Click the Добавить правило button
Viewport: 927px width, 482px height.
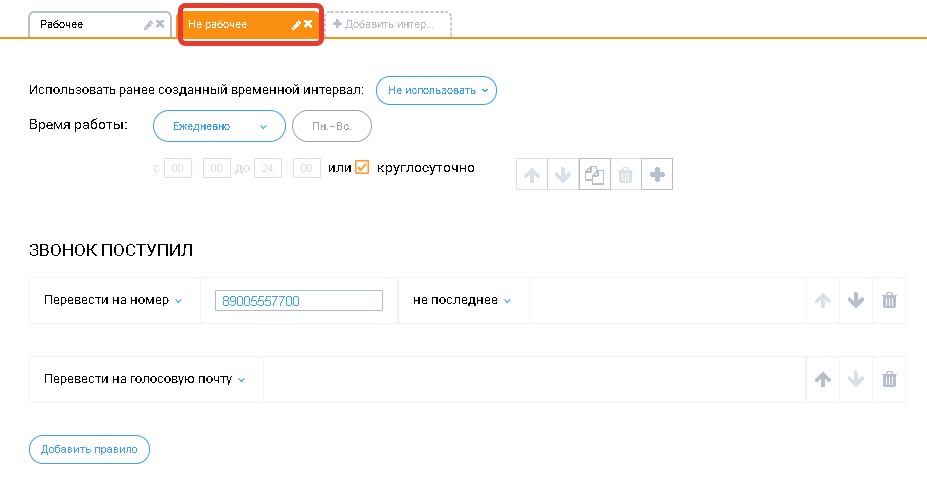(x=89, y=450)
